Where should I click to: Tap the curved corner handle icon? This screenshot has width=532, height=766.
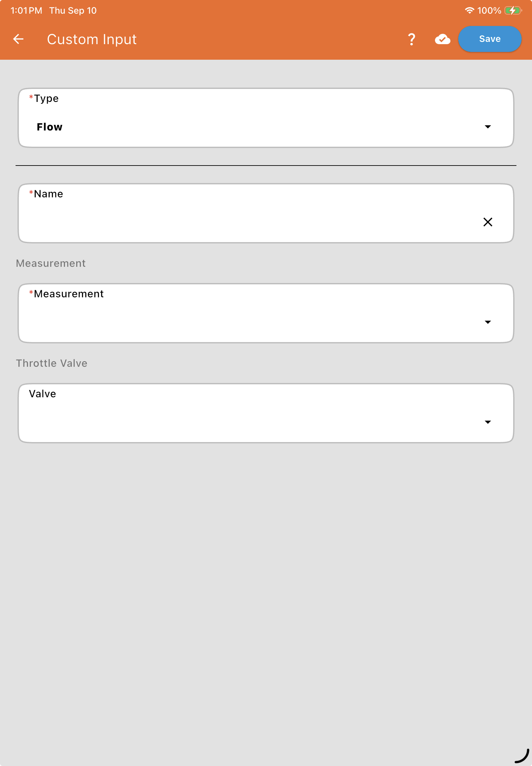click(522, 755)
